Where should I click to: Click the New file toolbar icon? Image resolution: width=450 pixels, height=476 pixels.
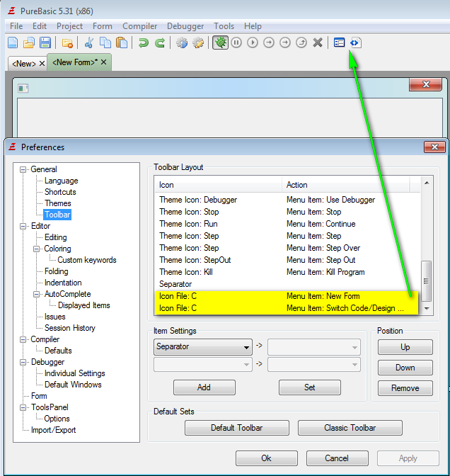tap(13, 42)
